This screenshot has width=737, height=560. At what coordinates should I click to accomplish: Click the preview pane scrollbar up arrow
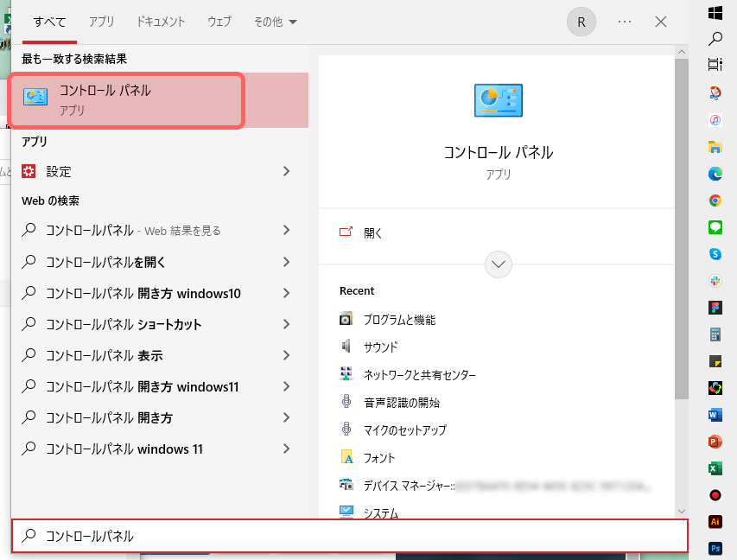[x=682, y=52]
